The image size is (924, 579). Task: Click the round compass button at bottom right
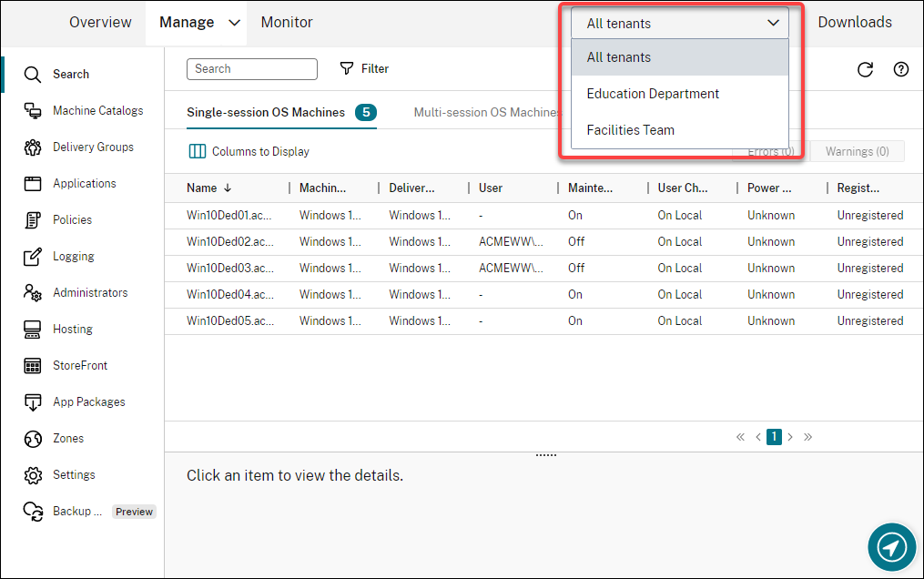click(x=892, y=546)
